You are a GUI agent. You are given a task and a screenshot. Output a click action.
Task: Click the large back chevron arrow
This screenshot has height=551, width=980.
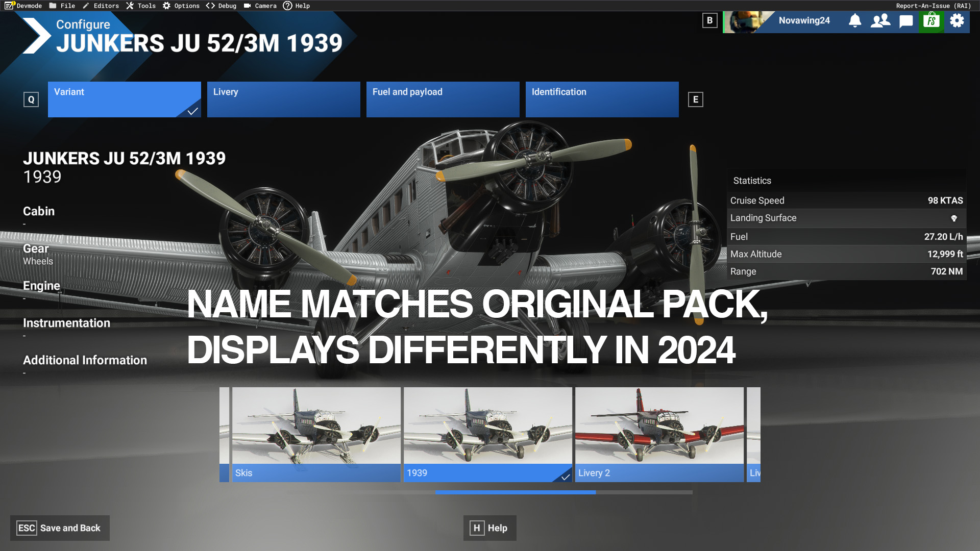pos(37,36)
